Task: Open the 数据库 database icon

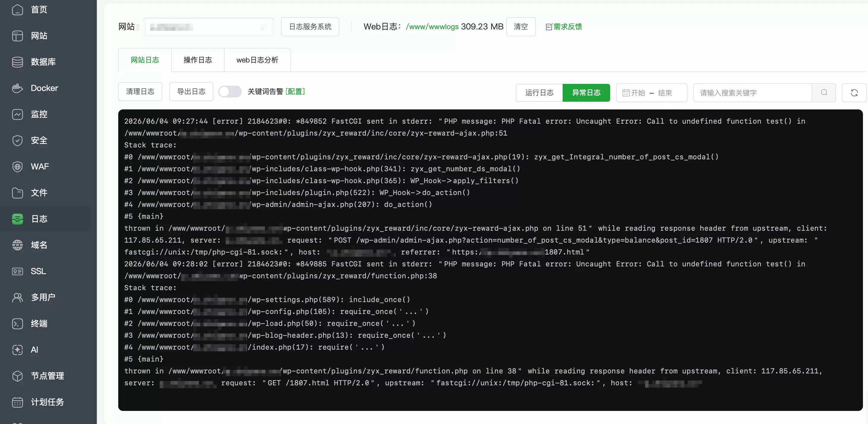Action: coord(17,62)
